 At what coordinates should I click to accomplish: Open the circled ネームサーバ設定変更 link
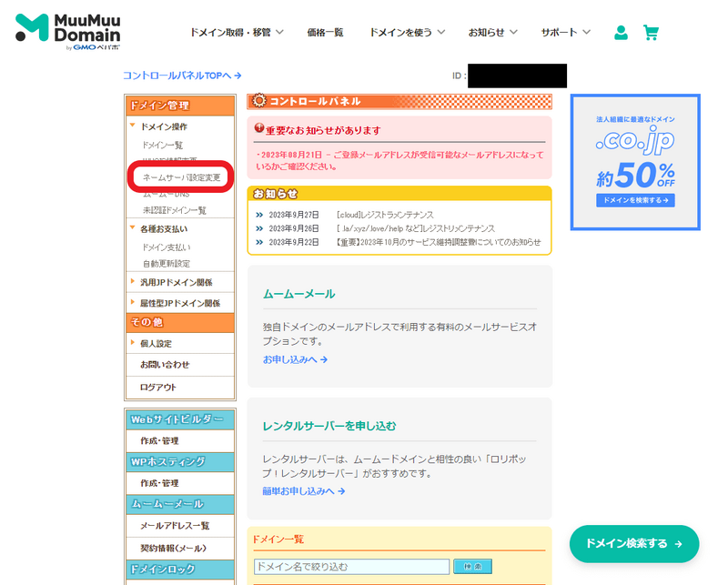tap(182, 176)
